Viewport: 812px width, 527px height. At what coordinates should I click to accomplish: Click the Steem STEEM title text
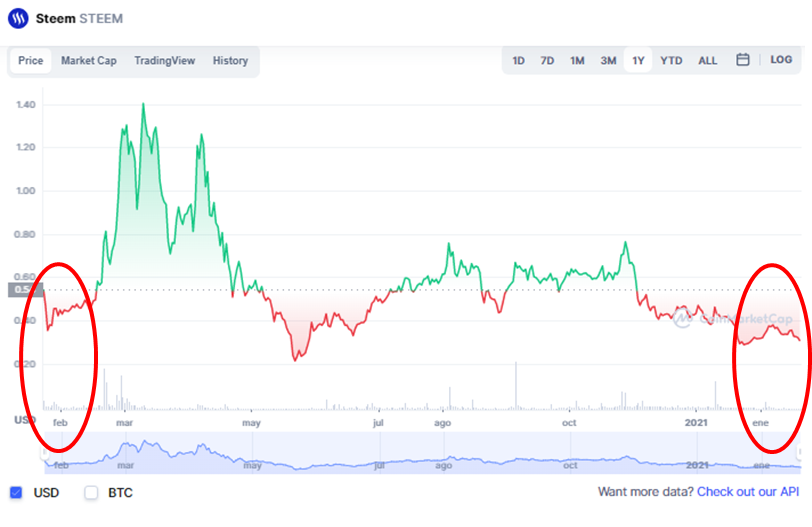pos(79,19)
